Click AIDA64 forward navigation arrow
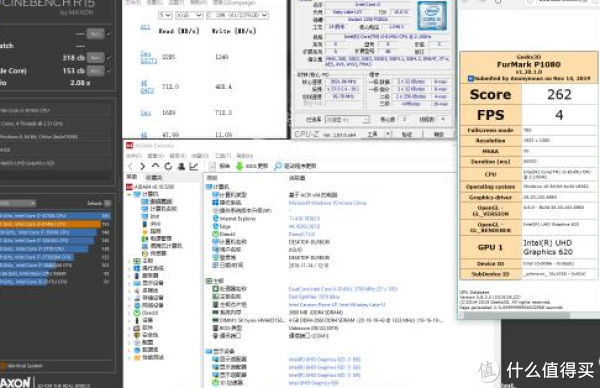Viewport: 600px width, 388px height. 142,166
